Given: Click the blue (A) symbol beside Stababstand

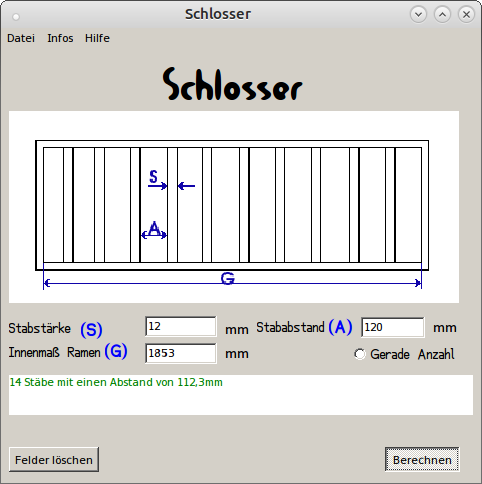Looking at the screenshot, I should (340, 327).
